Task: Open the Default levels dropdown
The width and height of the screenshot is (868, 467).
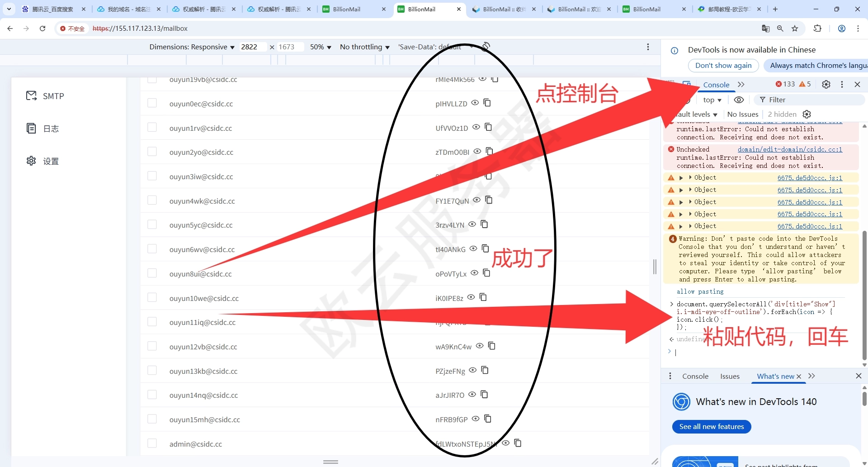Action: pyautogui.click(x=696, y=114)
